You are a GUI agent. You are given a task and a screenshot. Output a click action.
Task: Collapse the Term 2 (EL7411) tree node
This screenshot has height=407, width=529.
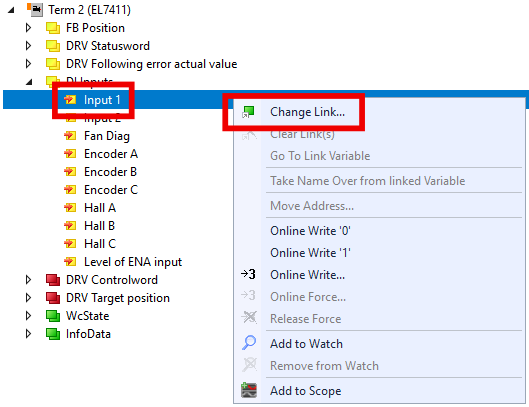tap(11, 10)
